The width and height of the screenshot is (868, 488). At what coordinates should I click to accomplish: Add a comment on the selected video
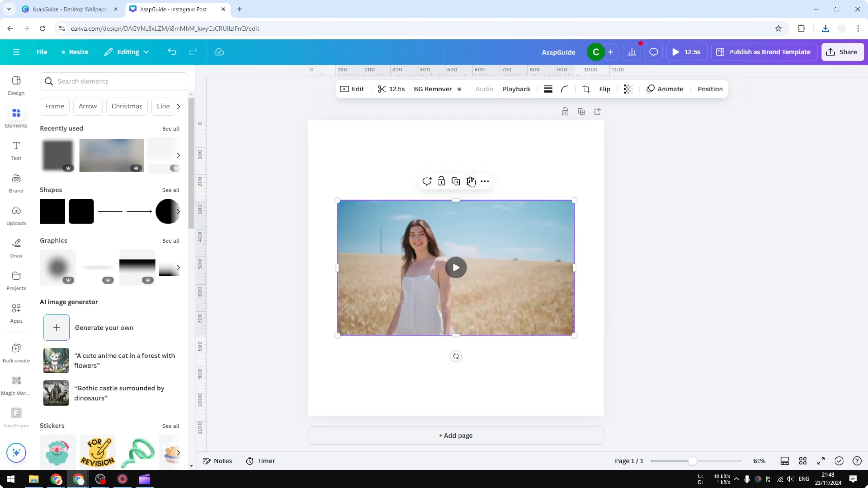[x=427, y=181]
